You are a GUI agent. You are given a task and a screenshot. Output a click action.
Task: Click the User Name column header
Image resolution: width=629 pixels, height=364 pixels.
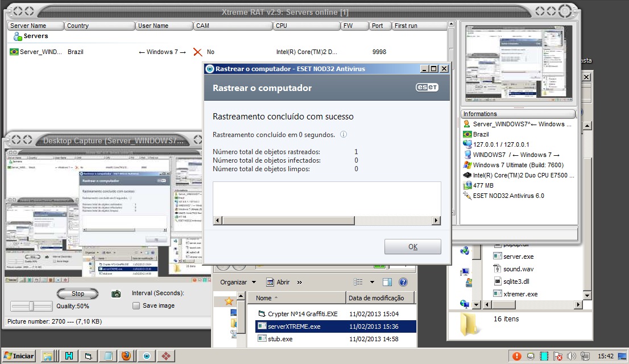[x=164, y=26]
